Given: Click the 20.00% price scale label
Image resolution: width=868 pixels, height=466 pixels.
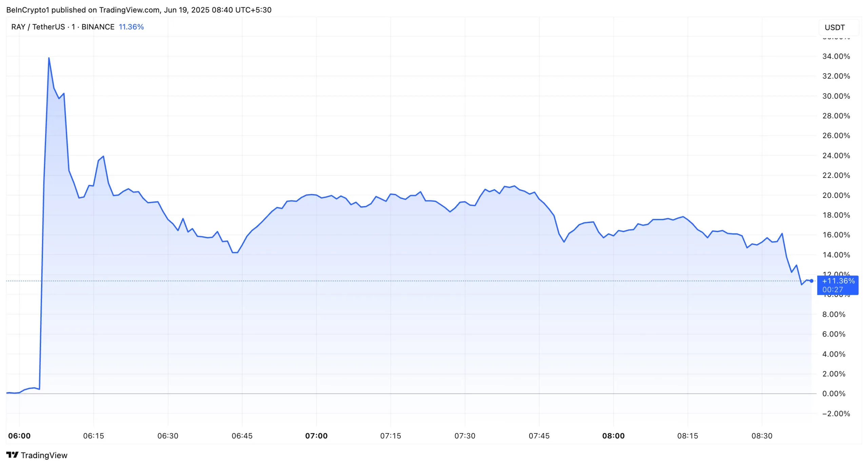Looking at the screenshot, I should tap(836, 195).
